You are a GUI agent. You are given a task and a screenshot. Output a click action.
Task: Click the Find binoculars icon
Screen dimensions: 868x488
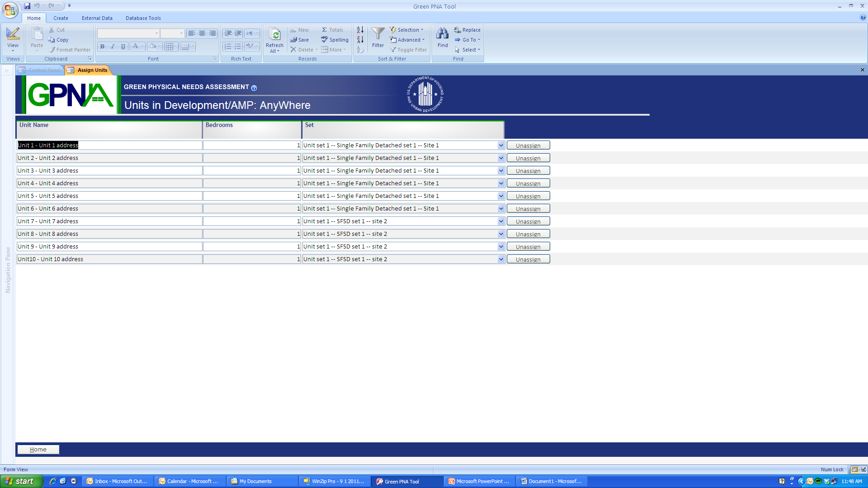pyautogui.click(x=443, y=34)
